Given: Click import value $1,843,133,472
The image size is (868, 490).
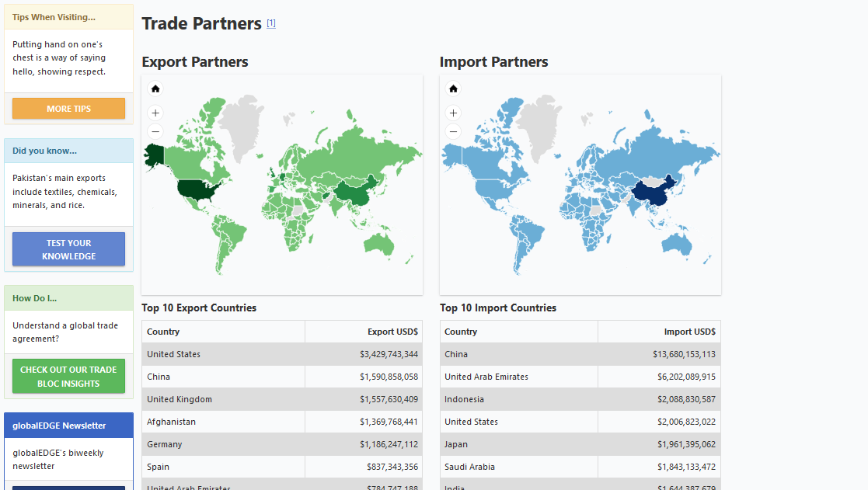Looking at the screenshot, I should tap(686, 467).
